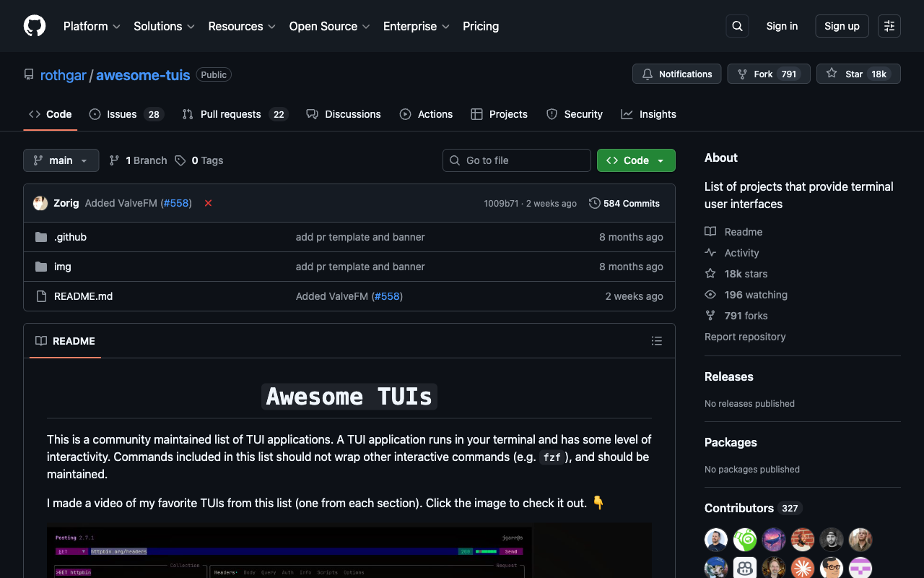Click the tag icon beside 0 Tags
This screenshot has width=924, height=578.
click(x=180, y=160)
